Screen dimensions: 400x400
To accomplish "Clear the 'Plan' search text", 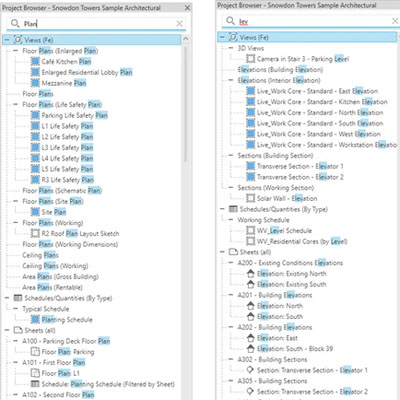I will [x=179, y=23].
